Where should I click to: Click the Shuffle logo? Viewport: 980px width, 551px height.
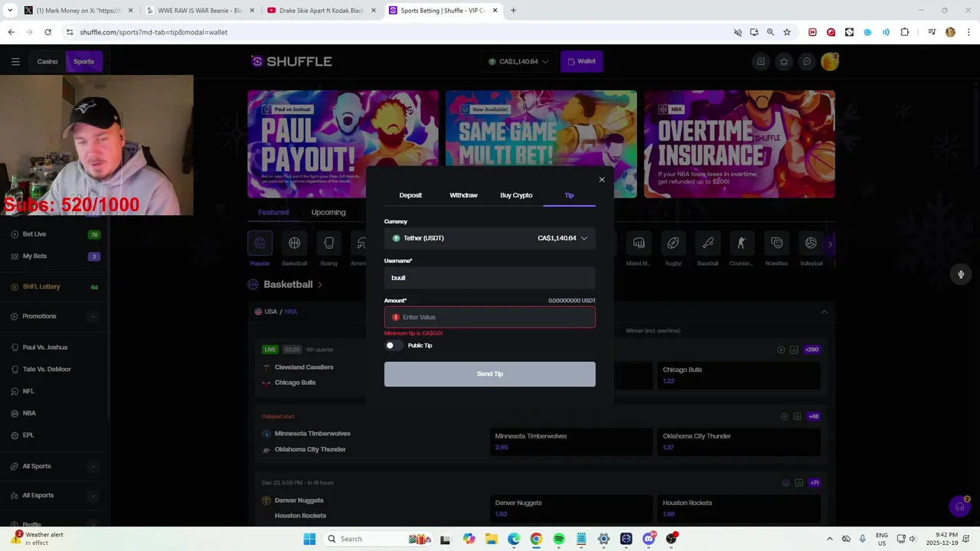[292, 61]
